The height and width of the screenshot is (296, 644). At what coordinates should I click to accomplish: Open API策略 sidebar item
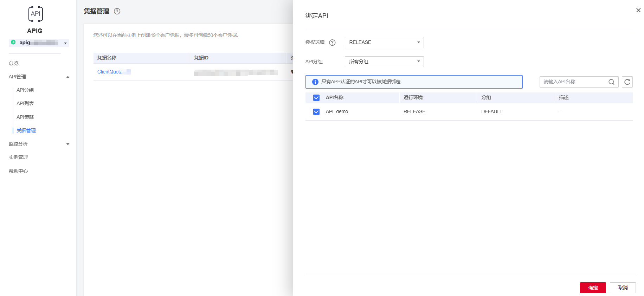pos(25,117)
